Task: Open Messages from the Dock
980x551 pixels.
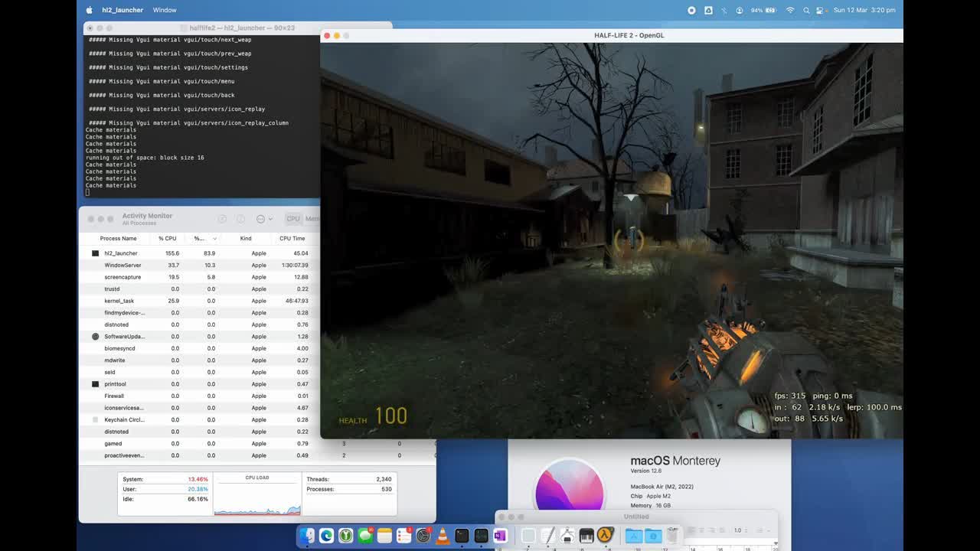Action: [365, 536]
